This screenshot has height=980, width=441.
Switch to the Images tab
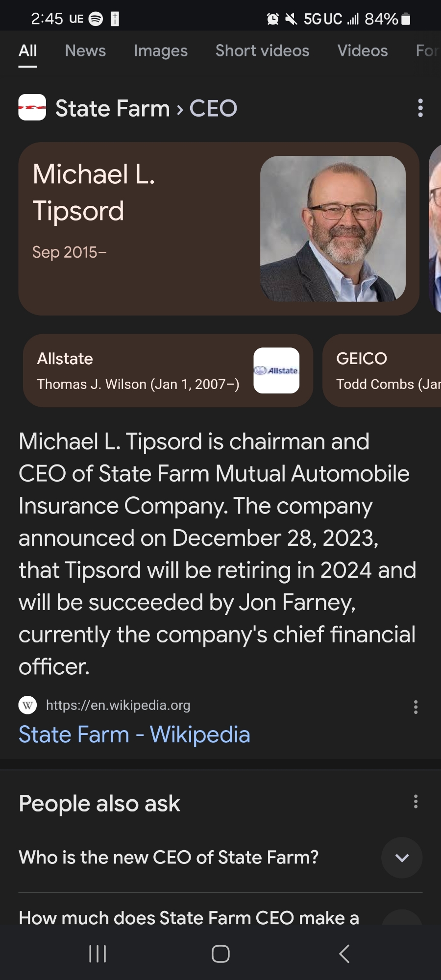click(x=161, y=51)
